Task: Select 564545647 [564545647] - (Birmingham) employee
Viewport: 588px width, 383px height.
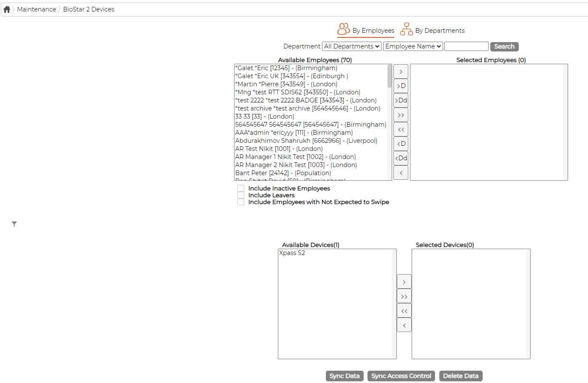Action: (x=311, y=125)
